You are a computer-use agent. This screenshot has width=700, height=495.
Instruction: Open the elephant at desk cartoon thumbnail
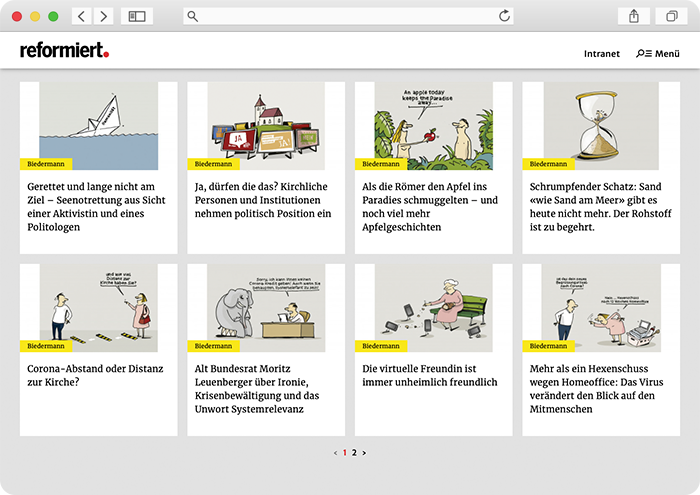[x=266, y=308]
